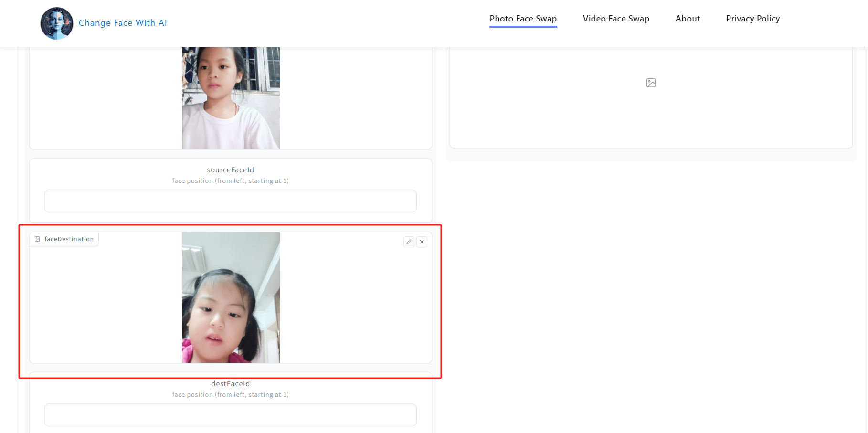Open the About page
868x433 pixels.
tap(688, 19)
